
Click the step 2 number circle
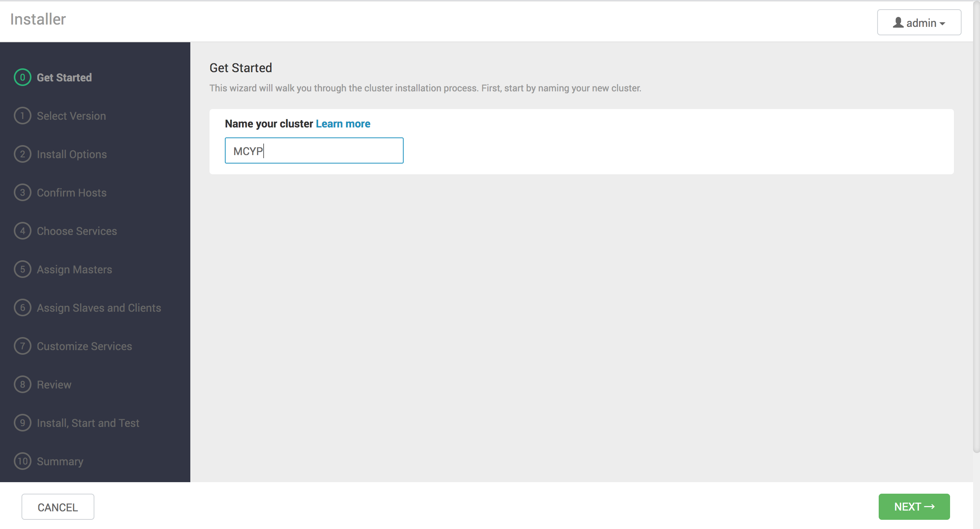point(23,154)
